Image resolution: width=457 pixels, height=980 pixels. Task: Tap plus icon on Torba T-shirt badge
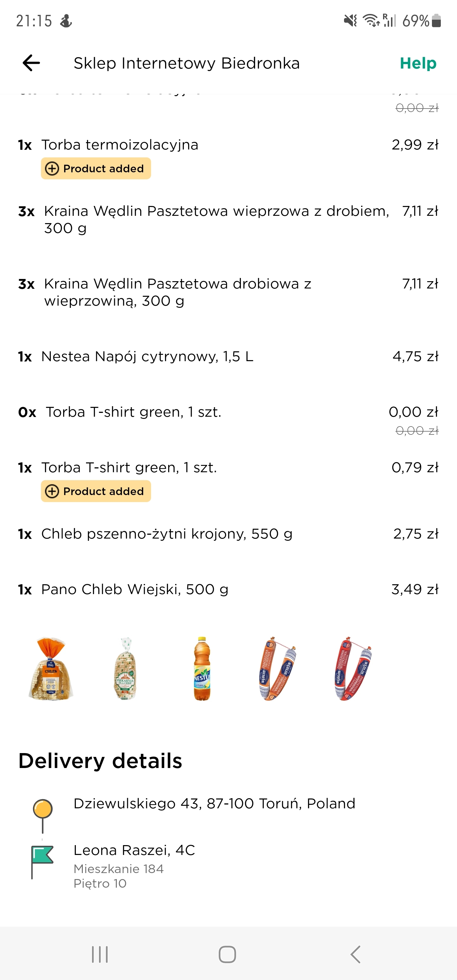(x=52, y=491)
